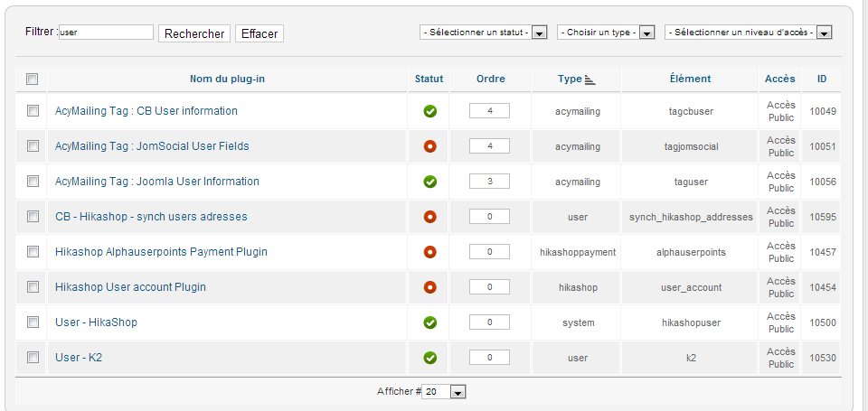Screen dimensions: 868x411
Task: Tick the checkbox for User - K2 row
Action: click(x=33, y=358)
